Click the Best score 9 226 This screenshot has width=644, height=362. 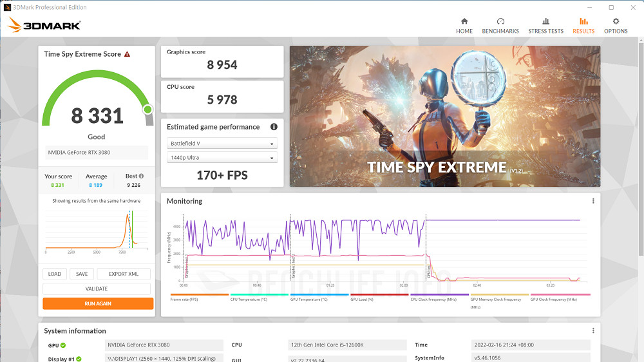133,186
